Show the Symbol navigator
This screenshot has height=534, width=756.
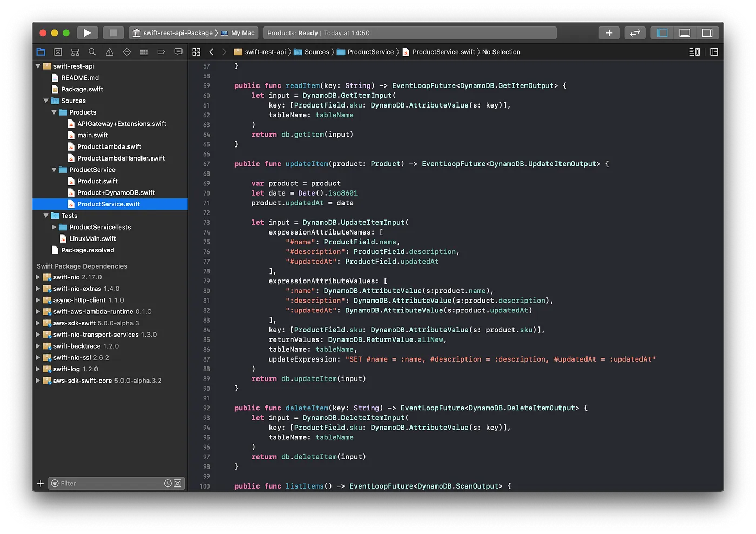tap(75, 52)
